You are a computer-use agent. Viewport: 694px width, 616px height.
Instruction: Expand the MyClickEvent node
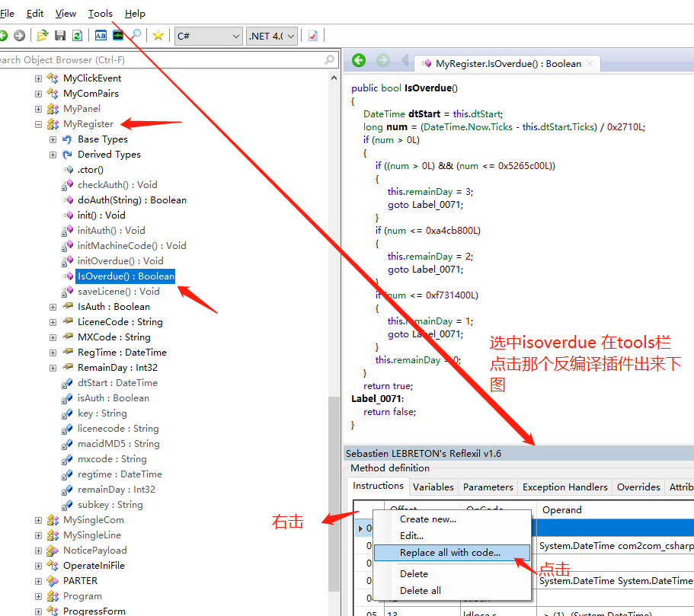(x=39, y=78)
